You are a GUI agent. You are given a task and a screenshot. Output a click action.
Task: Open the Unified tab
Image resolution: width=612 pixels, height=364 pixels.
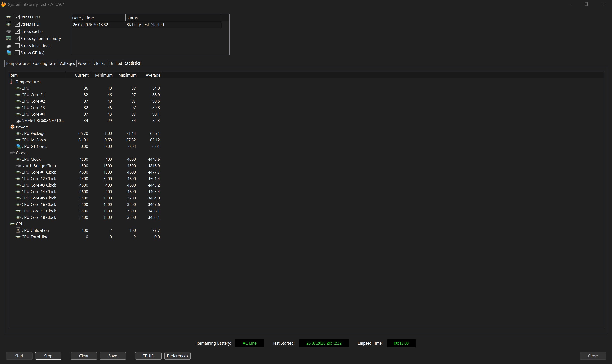click(x=116, y=63)
